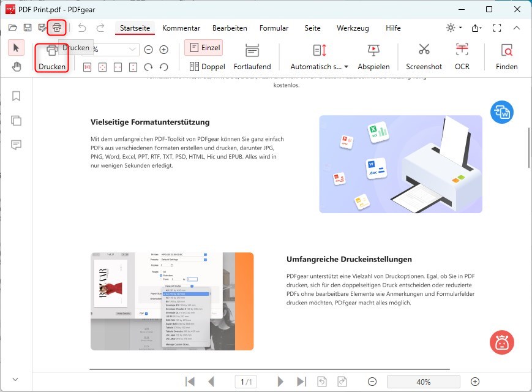Switch to the Kommentar tab
This screenshot has height=392, width=532.
(x=181, y=28)
